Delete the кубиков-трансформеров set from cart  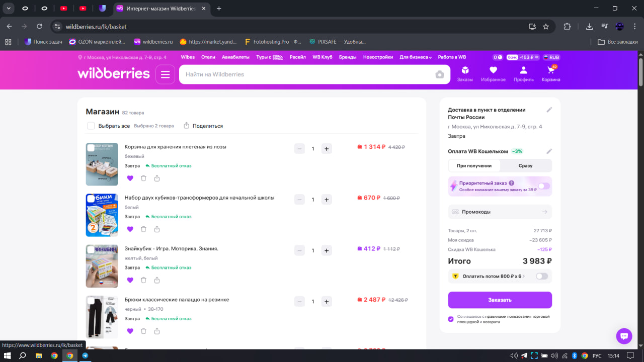point(143,229)
